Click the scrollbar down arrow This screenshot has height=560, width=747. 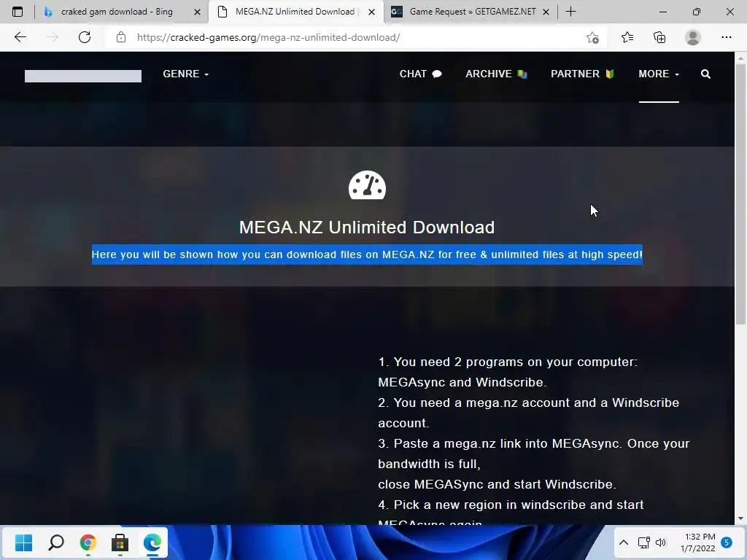coord(740,518)
